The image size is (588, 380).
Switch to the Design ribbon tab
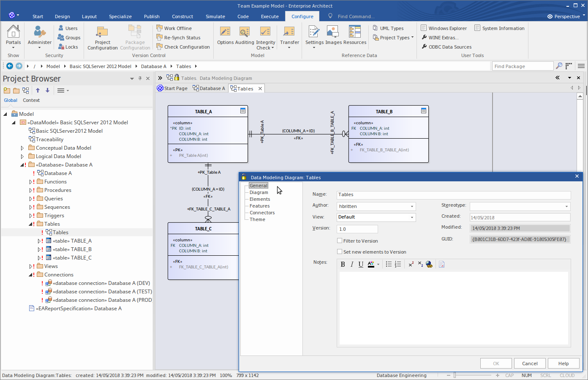point(62,16)
